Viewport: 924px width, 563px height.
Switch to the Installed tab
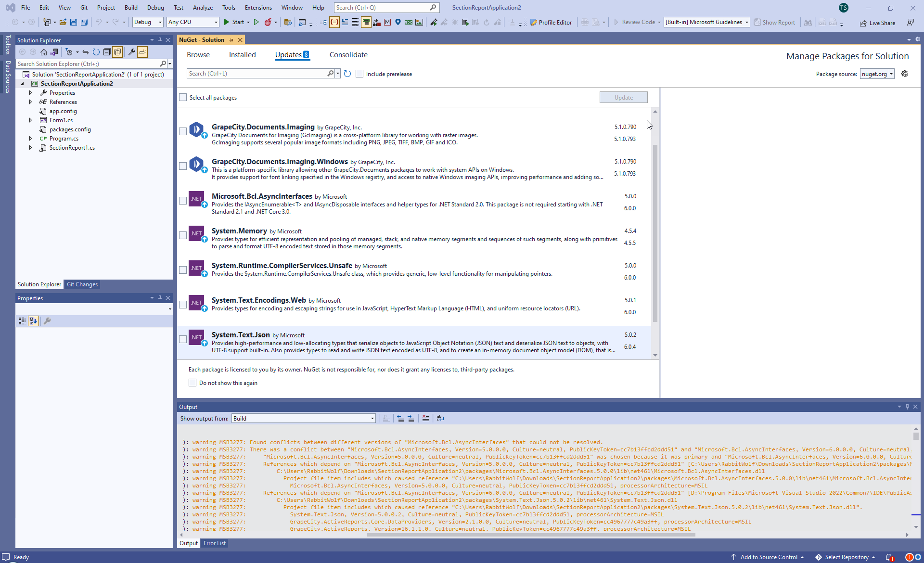click(x=242, y=55)
